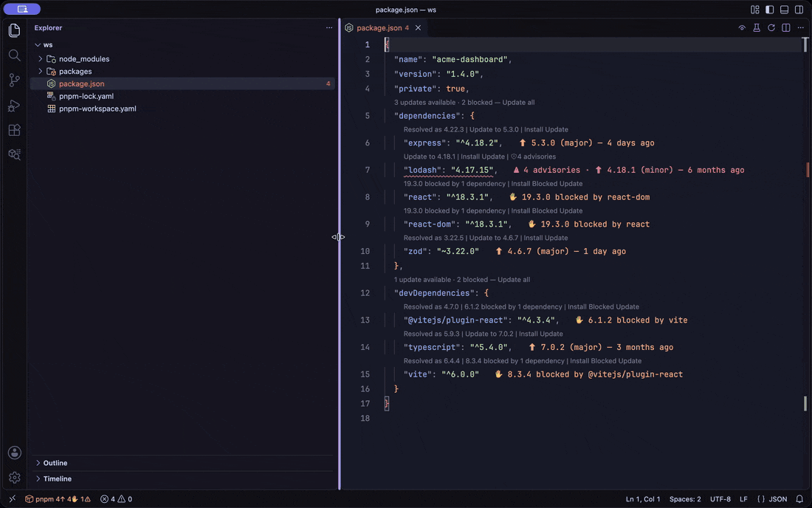This screenshot has width=812, height=508.
Task: Open the Explorer view in the activity bar
Action: tap(15, 30)
